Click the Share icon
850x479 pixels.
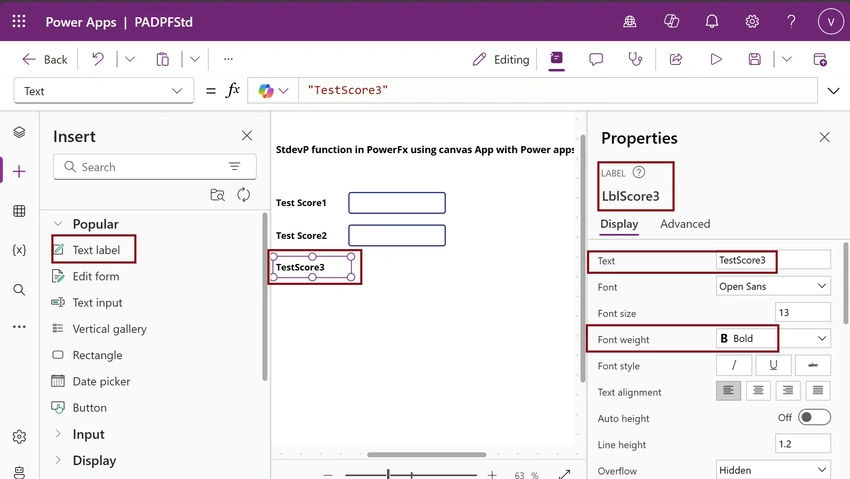[x=675, y=59]
